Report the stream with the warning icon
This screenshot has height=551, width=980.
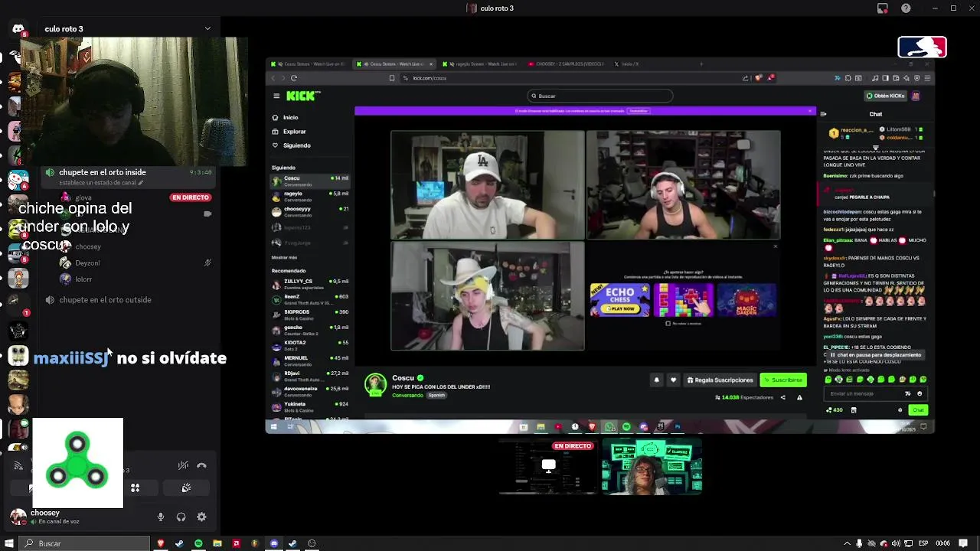click(x=799, y=398)
